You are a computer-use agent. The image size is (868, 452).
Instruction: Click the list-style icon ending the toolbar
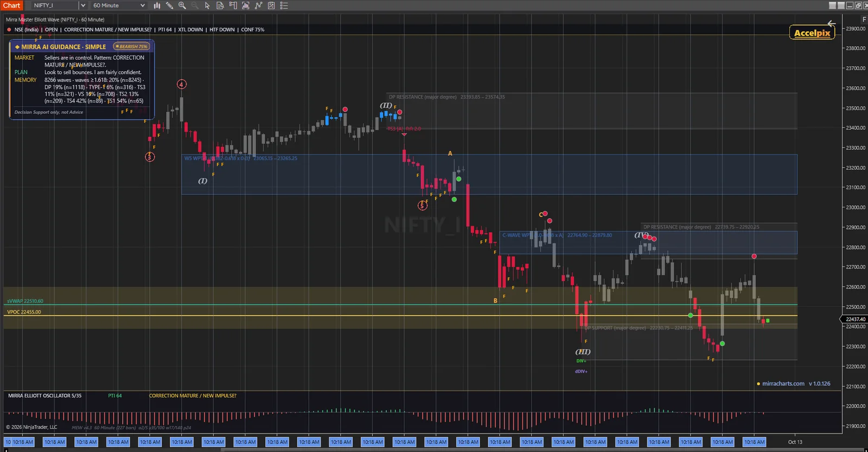pyautogui.click(x=284, y=5)
